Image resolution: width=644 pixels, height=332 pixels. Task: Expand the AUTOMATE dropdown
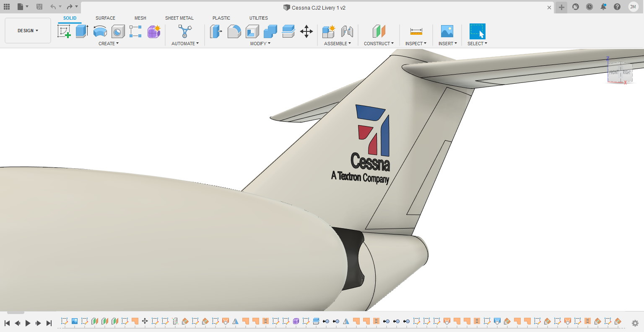(185, 44)
